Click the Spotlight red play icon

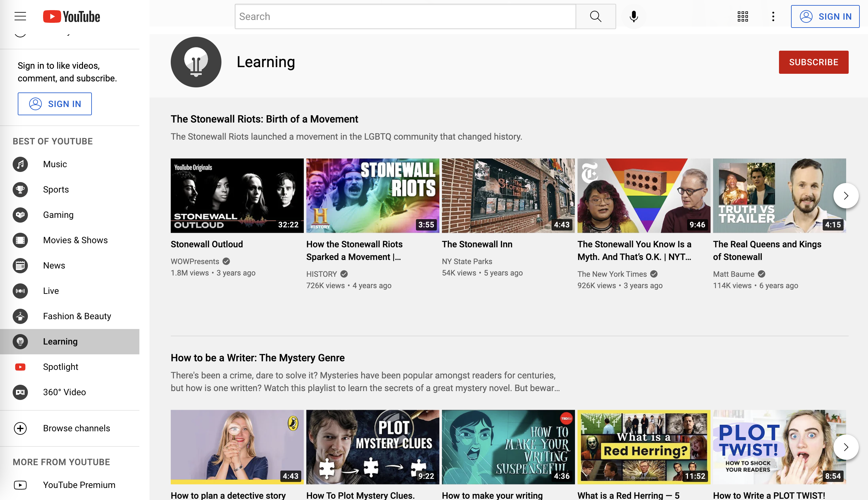20,367
